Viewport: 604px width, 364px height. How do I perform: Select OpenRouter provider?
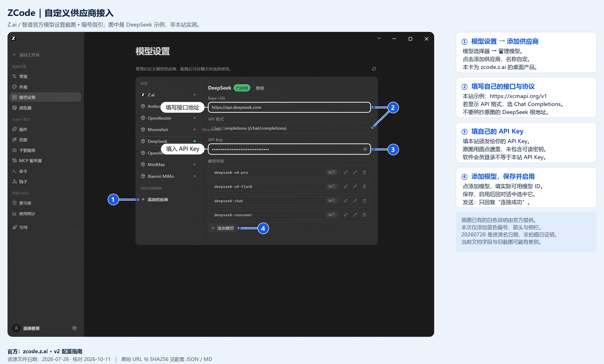(x=168, y=118)
